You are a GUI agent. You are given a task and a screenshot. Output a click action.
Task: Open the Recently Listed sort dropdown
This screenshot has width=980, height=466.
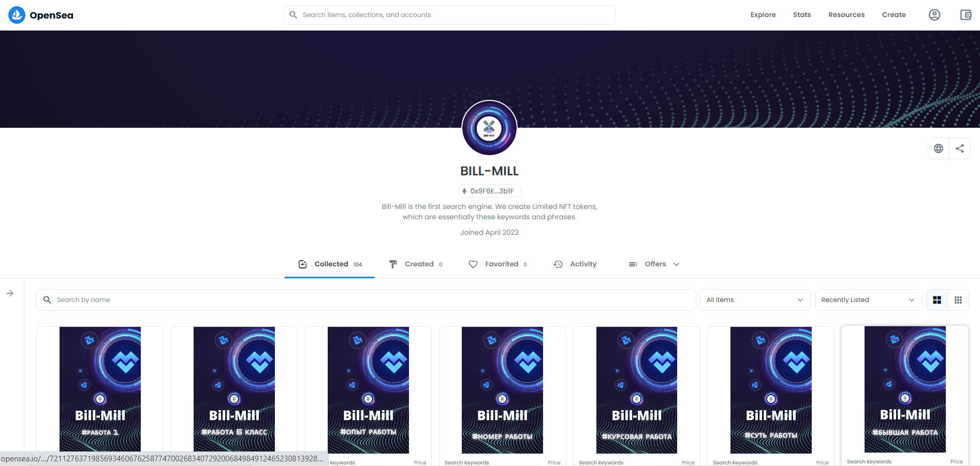pyautogui.click(x=868, y=300)
